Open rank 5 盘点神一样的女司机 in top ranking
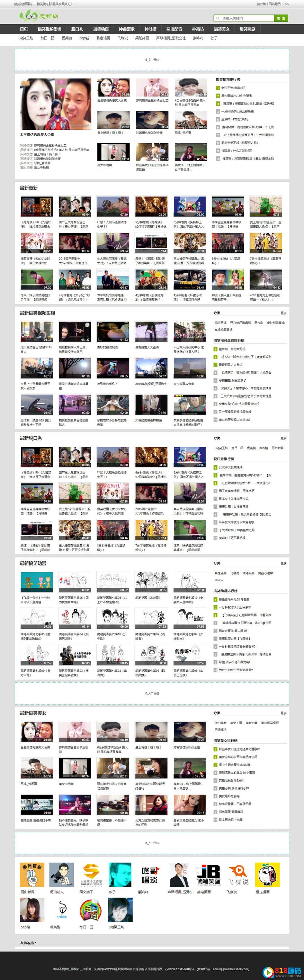 tap(234, 119)
